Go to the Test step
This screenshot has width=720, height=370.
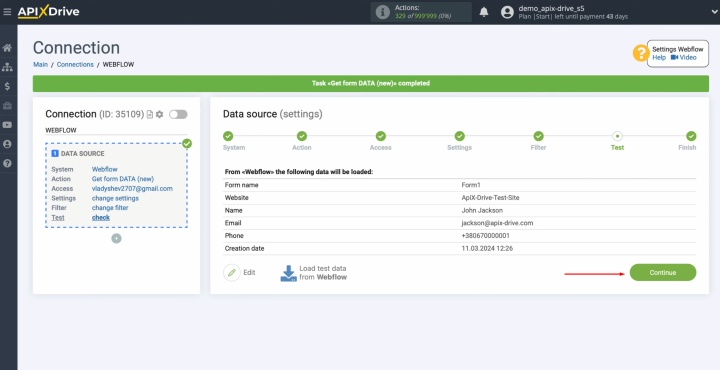[x=618, y=136]
